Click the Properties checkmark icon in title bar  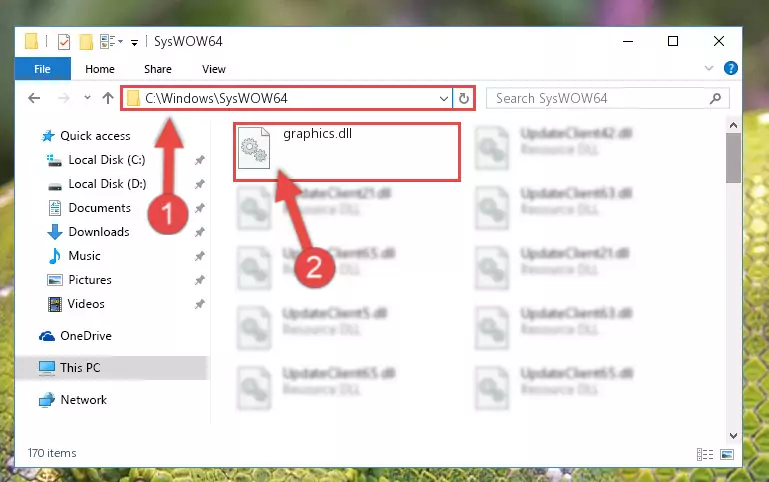[x=64, y=42]
